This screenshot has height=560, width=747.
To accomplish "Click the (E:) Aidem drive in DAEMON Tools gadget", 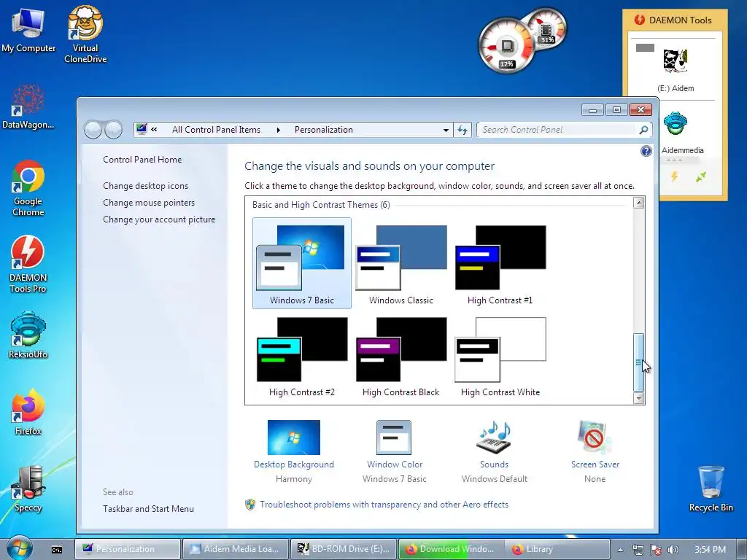I will (676, 69).
